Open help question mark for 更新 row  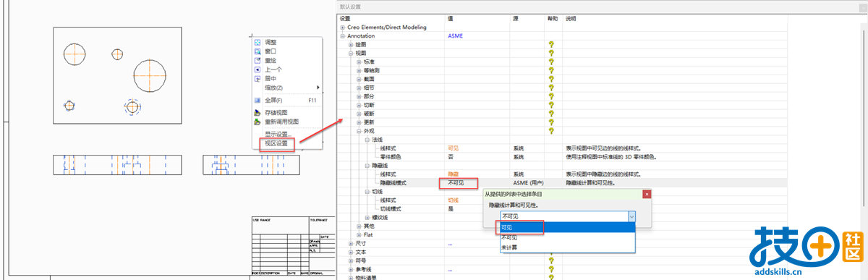pos(552,122)
